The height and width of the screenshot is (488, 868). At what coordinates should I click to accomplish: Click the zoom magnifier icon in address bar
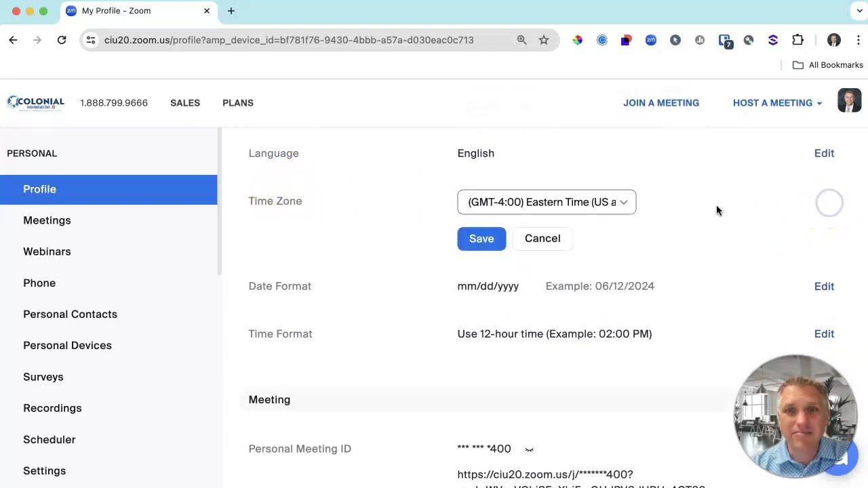[521, 40]
